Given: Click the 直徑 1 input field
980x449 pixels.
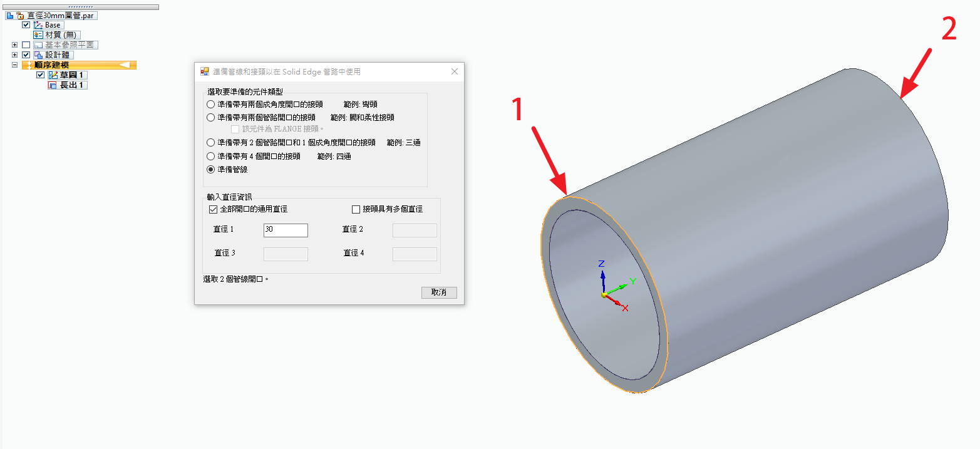Looking at the screenshot, I should pyautogui.click(x=286, y=230).
